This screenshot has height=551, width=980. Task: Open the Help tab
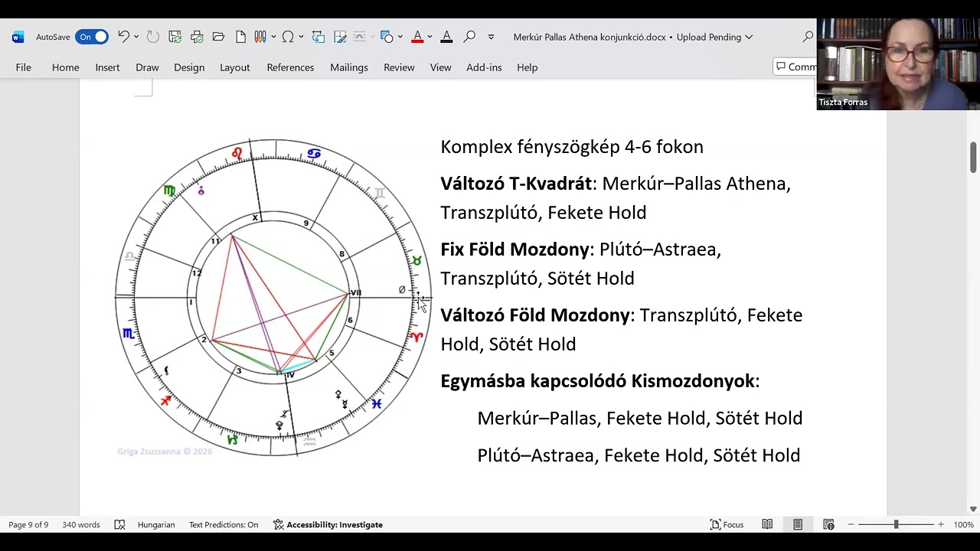[x=527, y=67]
